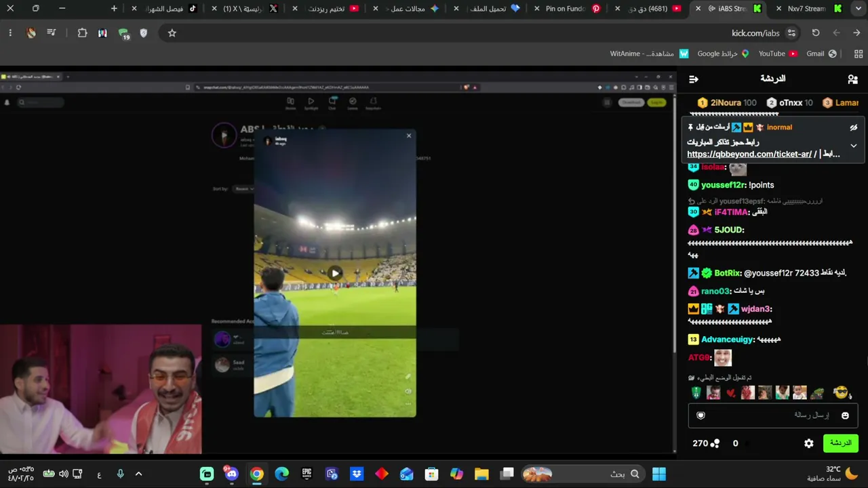Open the WitAnime bookmark

(x=649, y=54)
